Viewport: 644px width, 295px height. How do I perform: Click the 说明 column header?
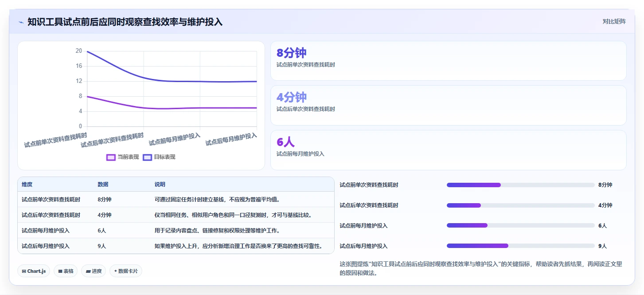click(160, 185)
